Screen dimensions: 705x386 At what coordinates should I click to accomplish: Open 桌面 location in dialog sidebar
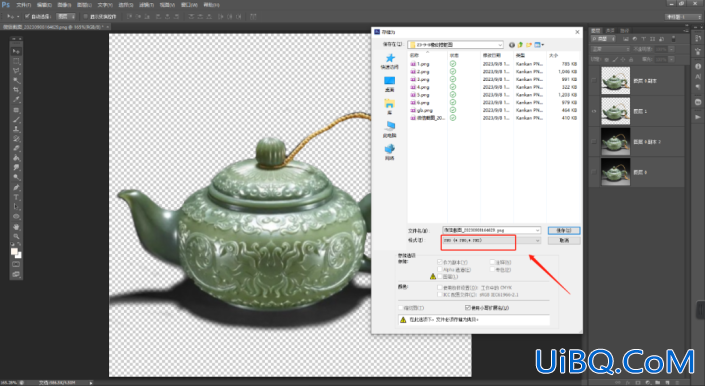389,84
